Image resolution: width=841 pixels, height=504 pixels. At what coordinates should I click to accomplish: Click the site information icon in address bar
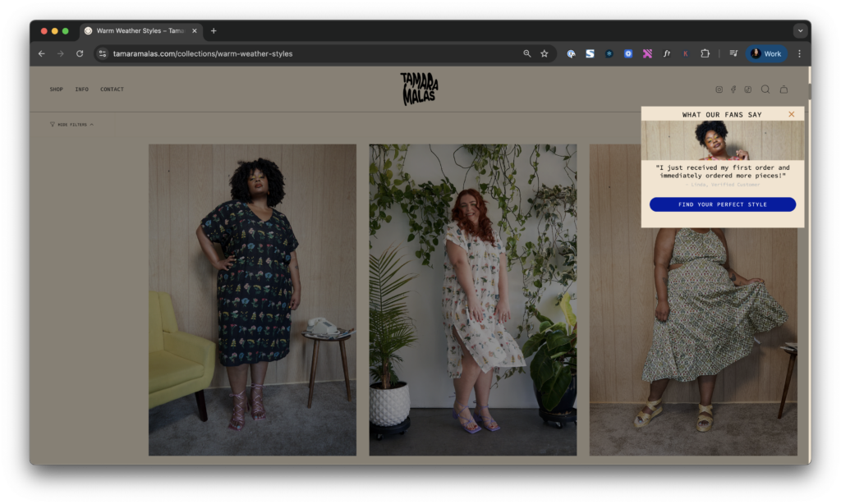tap(103, 54)
